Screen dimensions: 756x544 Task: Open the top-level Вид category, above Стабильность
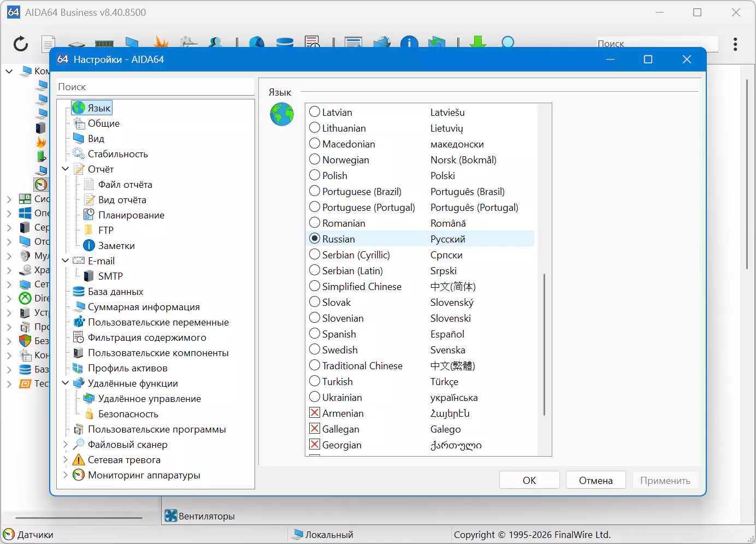88,139
